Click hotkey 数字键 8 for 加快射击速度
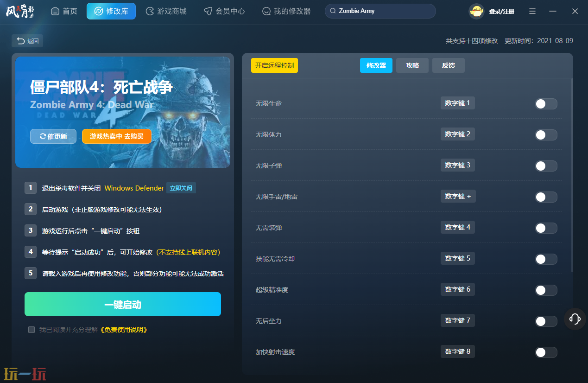Viewport: 588px width, 383px height. [x=458, y=351]
